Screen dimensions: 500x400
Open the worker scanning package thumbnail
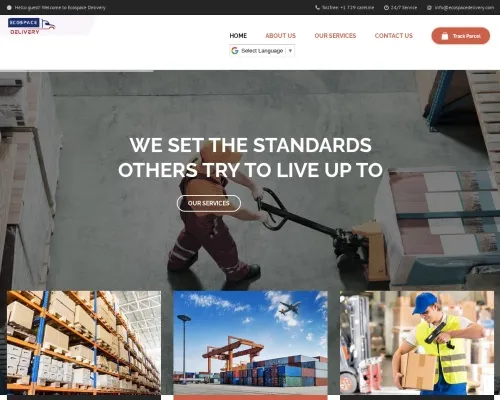coord(417,343)
